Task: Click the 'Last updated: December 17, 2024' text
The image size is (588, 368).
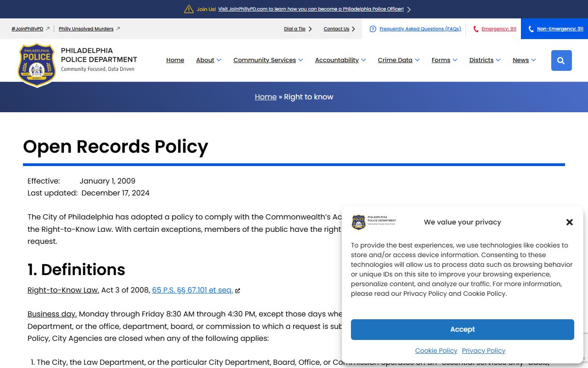Action: coord(89,193)
